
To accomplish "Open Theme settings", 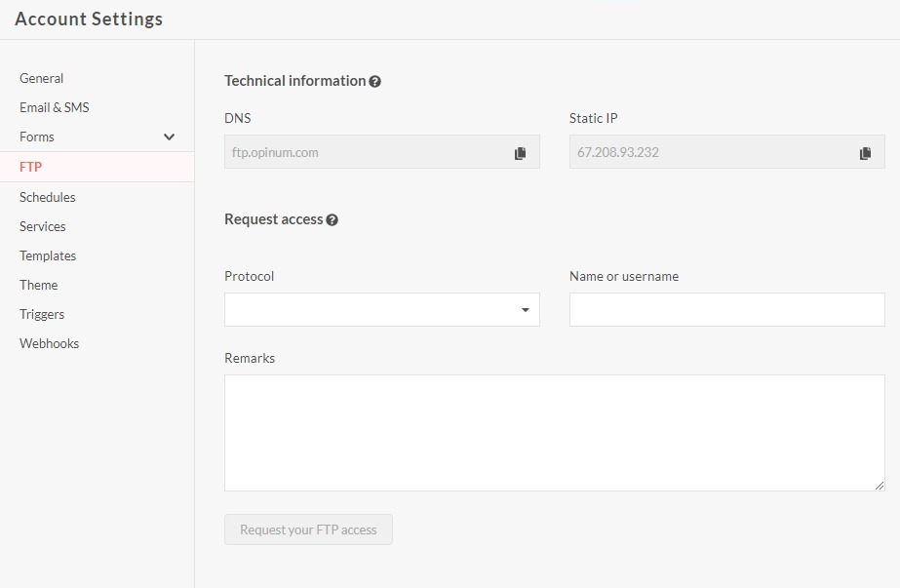I will [39, 285].
